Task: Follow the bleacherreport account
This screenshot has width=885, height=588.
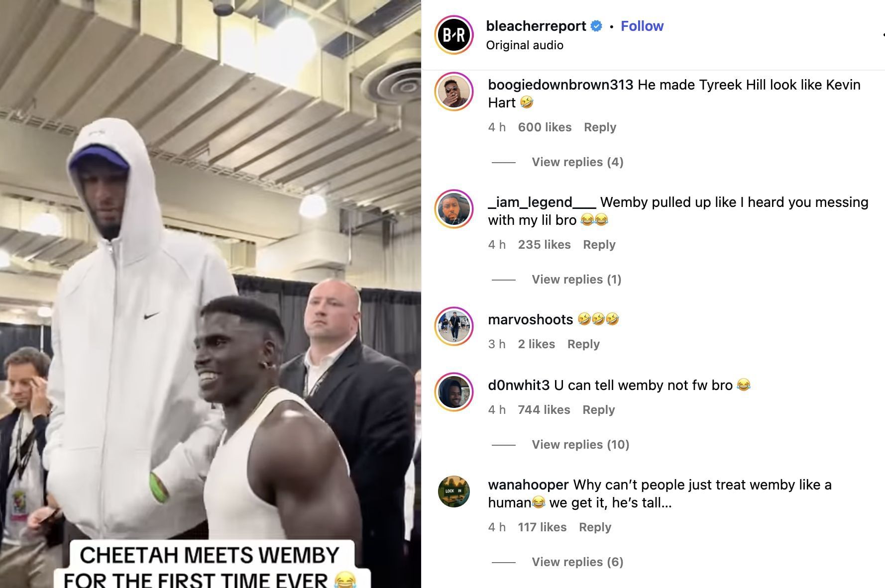Action: click(642, 26)
